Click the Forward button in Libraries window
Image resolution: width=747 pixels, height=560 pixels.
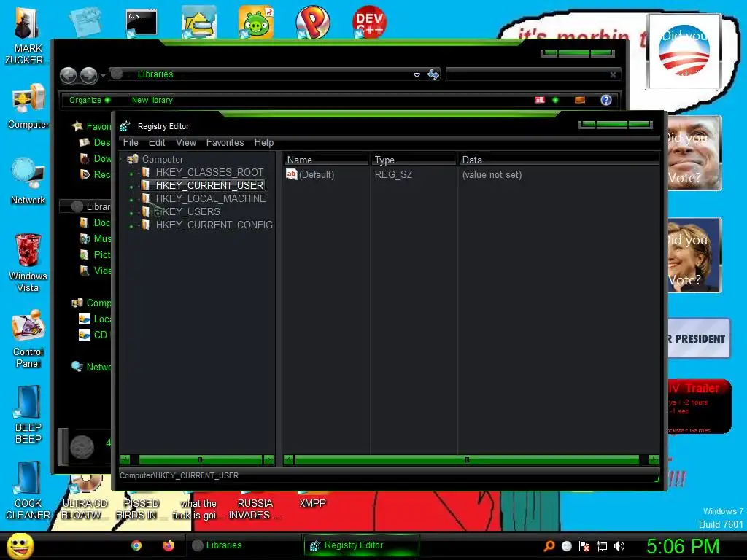[x=88, y=75]
